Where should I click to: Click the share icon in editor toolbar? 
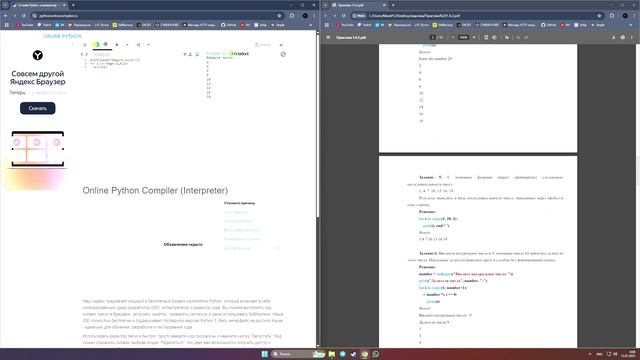tap(138, 45)
